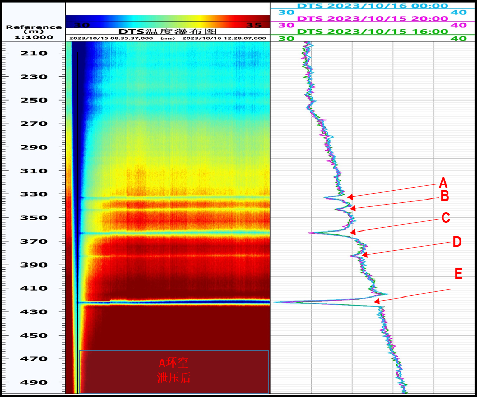Select the 'DTS 2023/10/16 00:00' curve header

(x=372, y=6)
